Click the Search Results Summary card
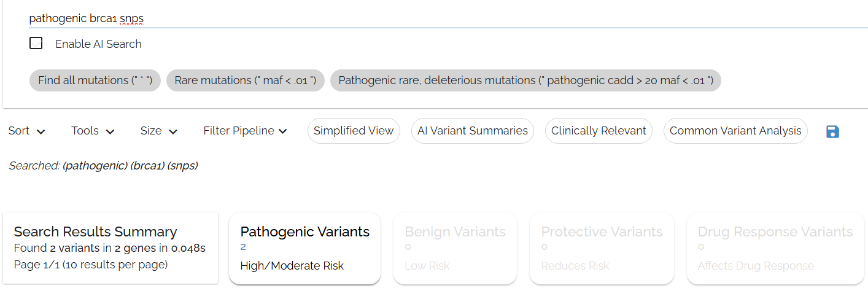 coord(110,248)
